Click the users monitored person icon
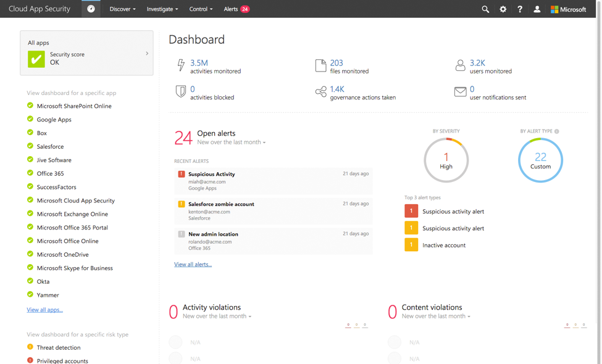The width and height of the screenshot is (602, 364). pyautogui.click(x=460, y=65)
